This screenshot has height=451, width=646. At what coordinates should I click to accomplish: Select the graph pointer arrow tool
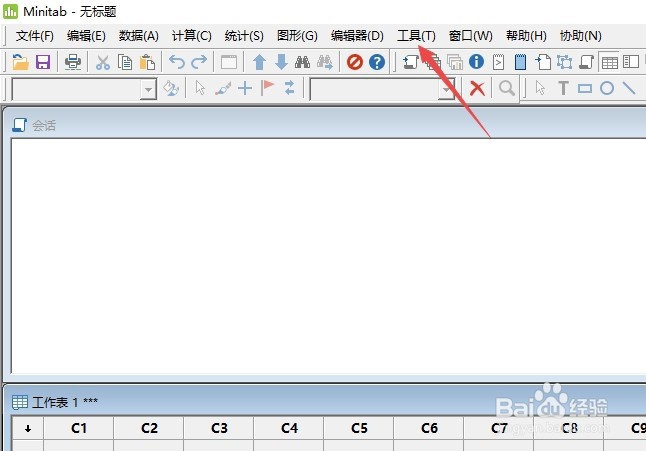coord(200,88)
